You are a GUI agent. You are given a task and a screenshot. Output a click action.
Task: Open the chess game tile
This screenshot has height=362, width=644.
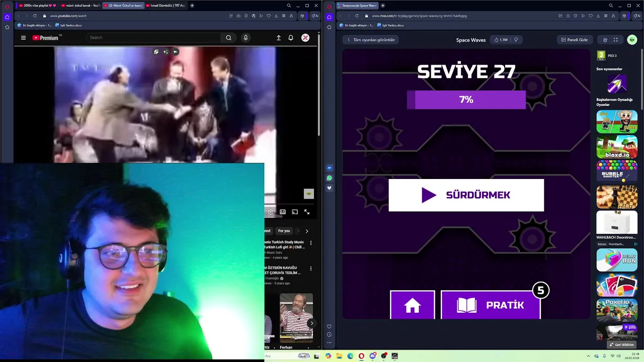point(617,197)
